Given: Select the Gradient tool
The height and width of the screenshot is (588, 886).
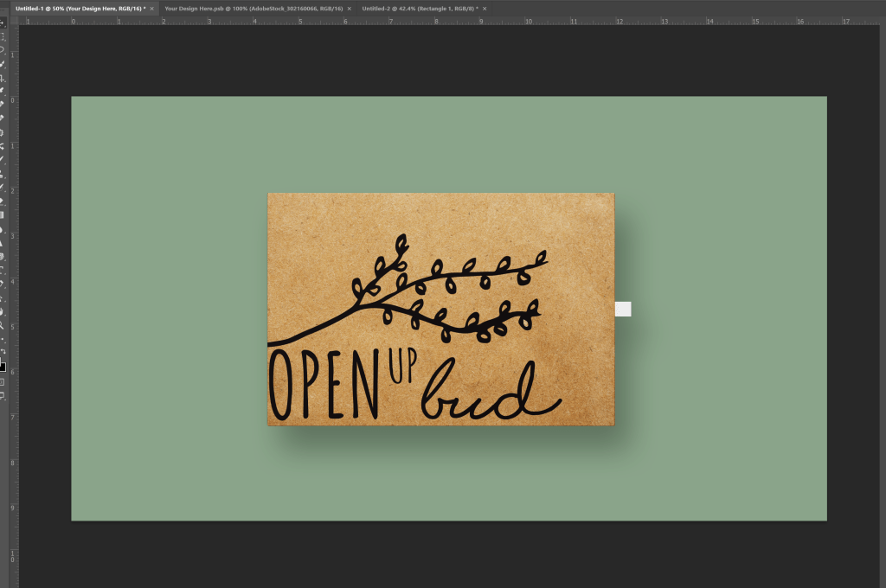Looking at the screenshot, I should pos(3,214).
